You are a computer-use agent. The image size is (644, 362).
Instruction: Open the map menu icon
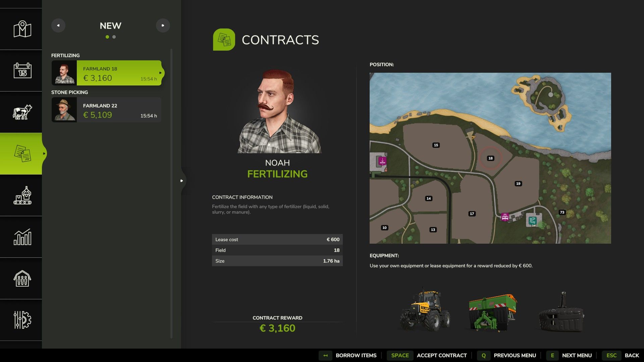[22, 29]
